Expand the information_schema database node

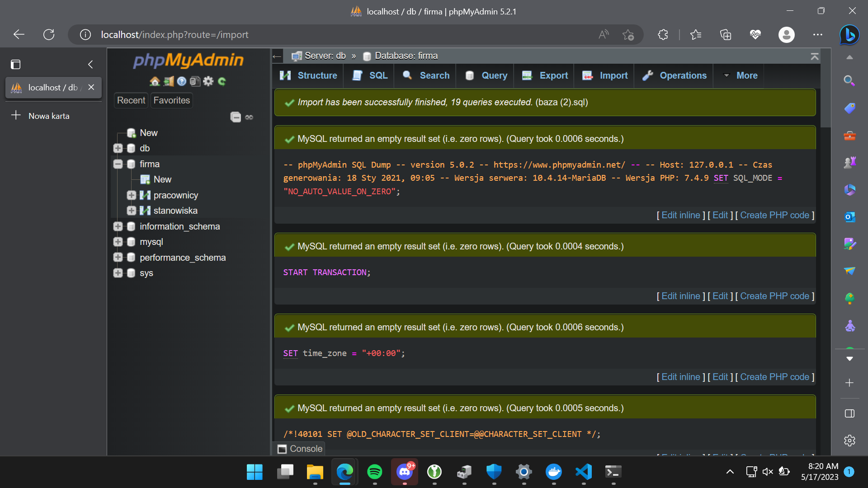tap(118, 226)
